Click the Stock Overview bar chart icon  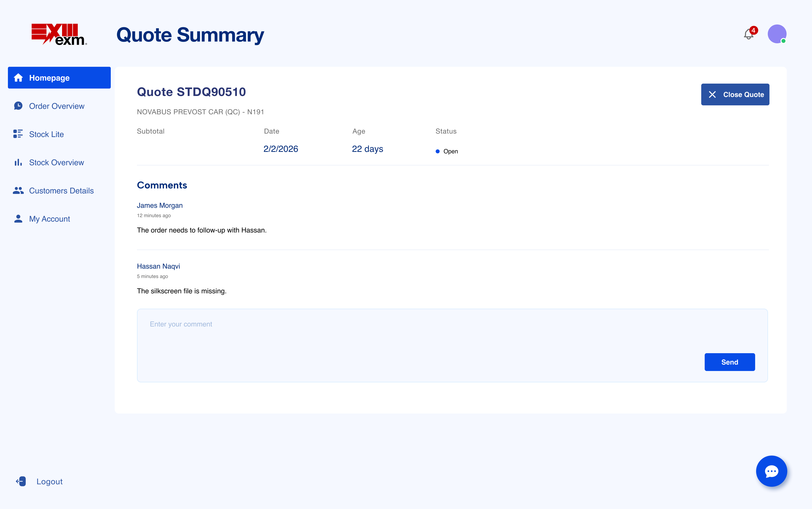coord(18,162)
